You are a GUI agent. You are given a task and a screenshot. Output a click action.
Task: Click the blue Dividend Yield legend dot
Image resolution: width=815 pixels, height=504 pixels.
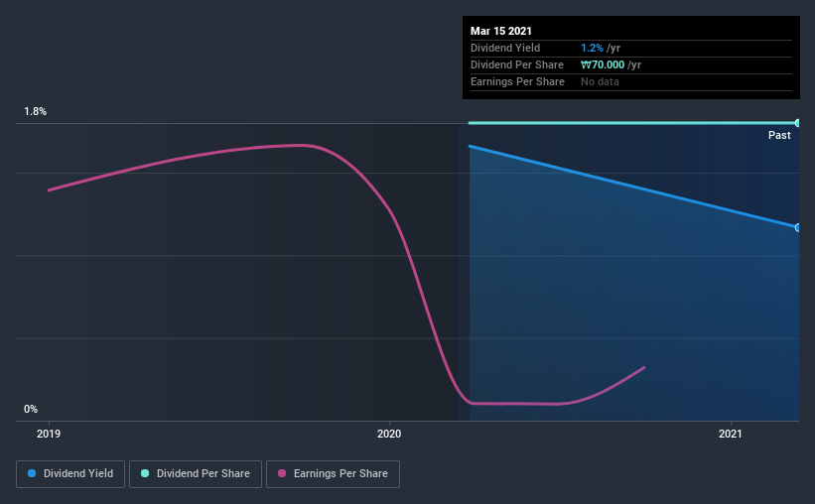pos(32,473)
